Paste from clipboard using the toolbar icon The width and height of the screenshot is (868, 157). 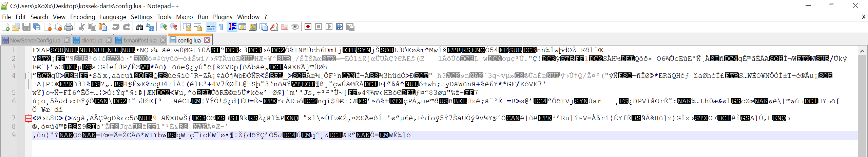[102, 27]
